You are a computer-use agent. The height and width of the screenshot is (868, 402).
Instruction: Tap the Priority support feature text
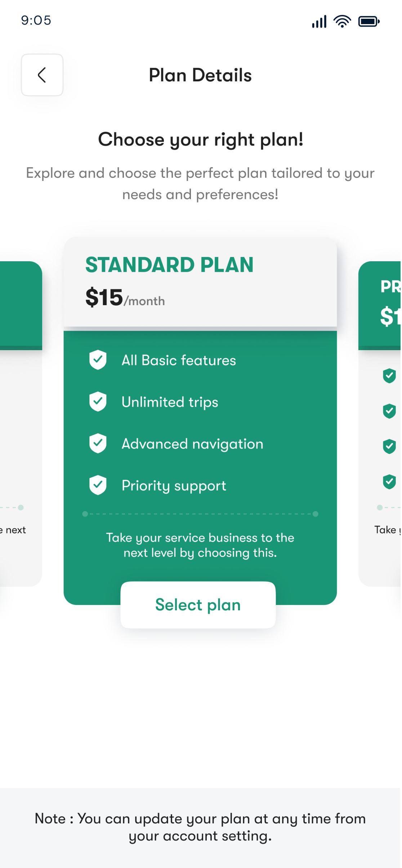(x=174, y=485)
